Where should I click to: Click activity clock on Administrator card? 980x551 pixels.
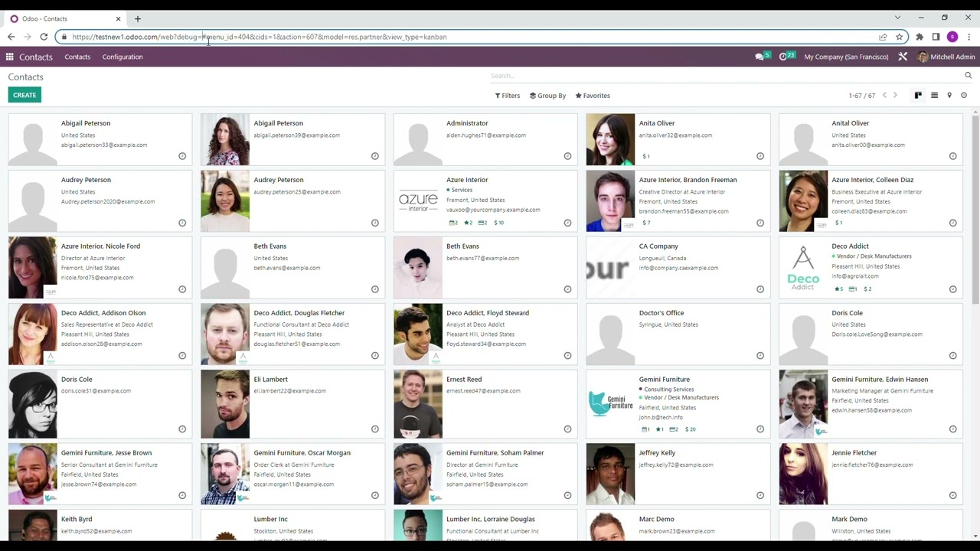coord(567,156)
